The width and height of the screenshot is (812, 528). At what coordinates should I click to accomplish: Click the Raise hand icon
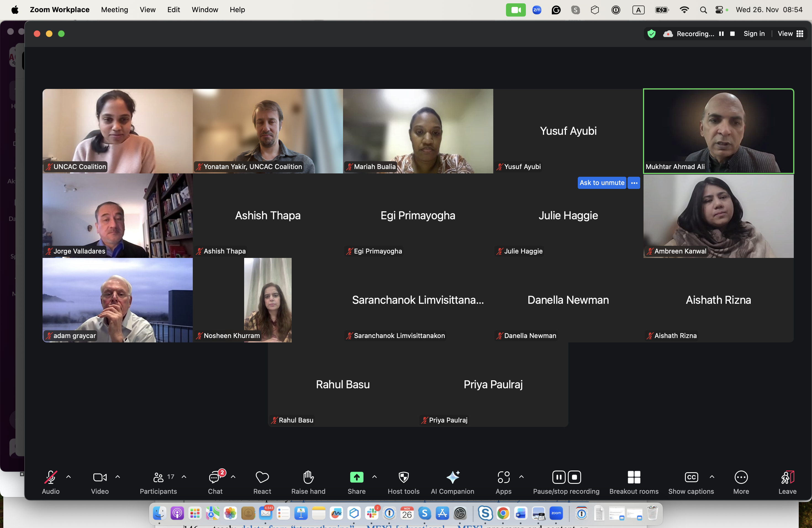[x=308, y=477]
